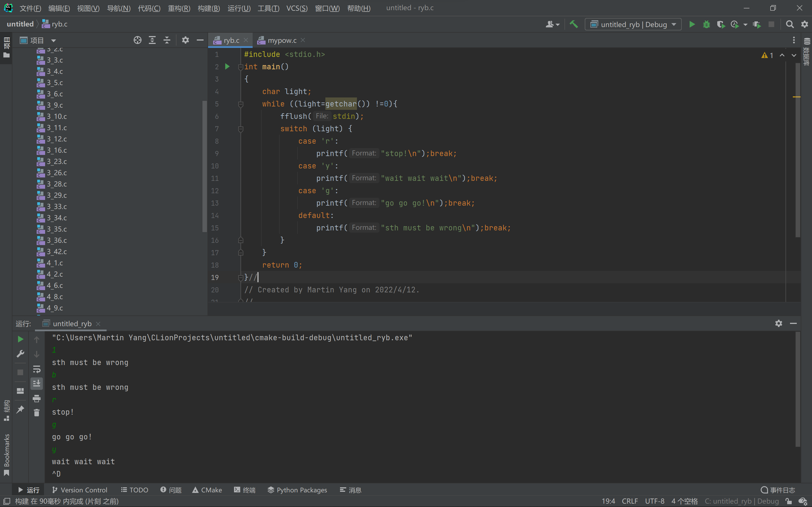This screenshot has width=812, height=507.
Task: Rerun the program from the run panel
Action: tap(20, 339)
